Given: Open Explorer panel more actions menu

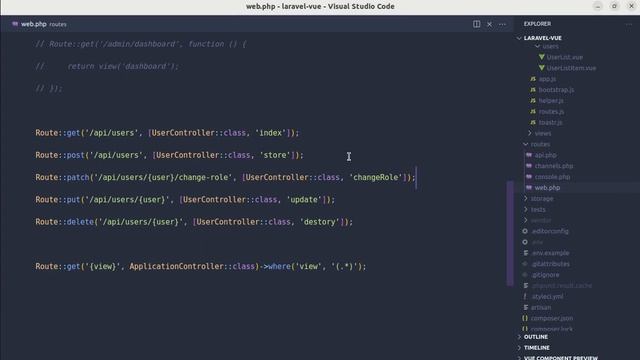Looking at the screenshot, I should pos(629,24).
